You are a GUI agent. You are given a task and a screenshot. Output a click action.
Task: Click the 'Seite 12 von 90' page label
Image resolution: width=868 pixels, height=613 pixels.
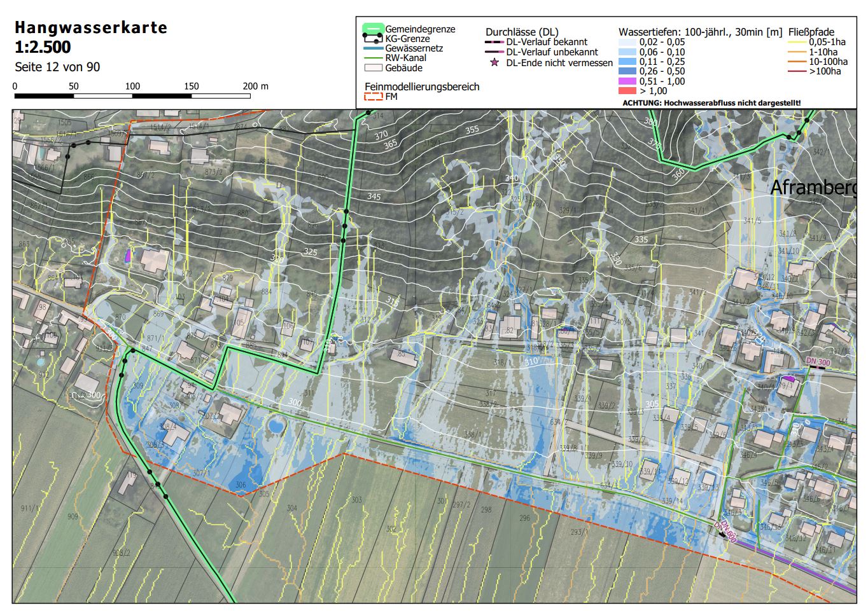57,67
